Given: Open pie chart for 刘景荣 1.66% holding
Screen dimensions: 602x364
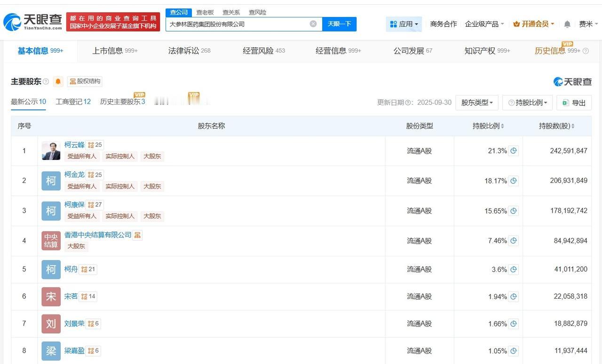Looking at the screenshot, I should coord(514,324).
